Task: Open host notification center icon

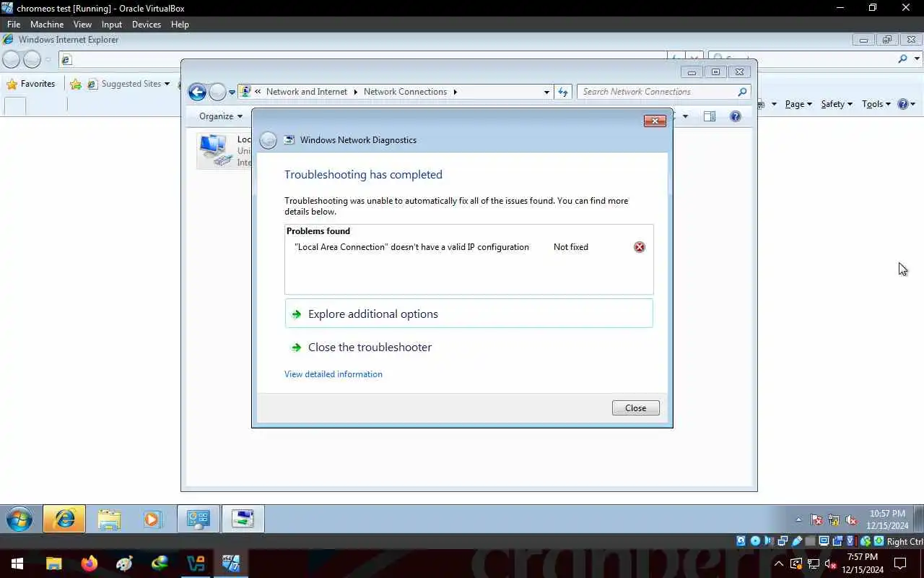Action: pyautogui.click(x=900, y=564)
